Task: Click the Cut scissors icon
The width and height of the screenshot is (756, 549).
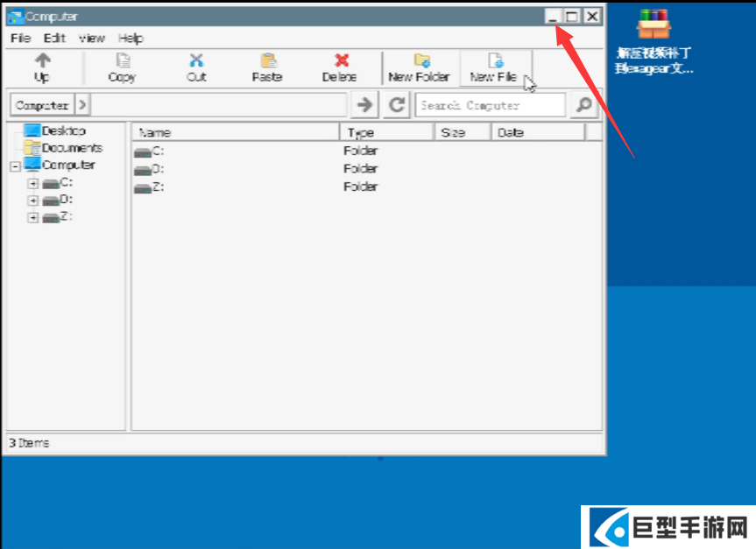Action: (196, 61)
